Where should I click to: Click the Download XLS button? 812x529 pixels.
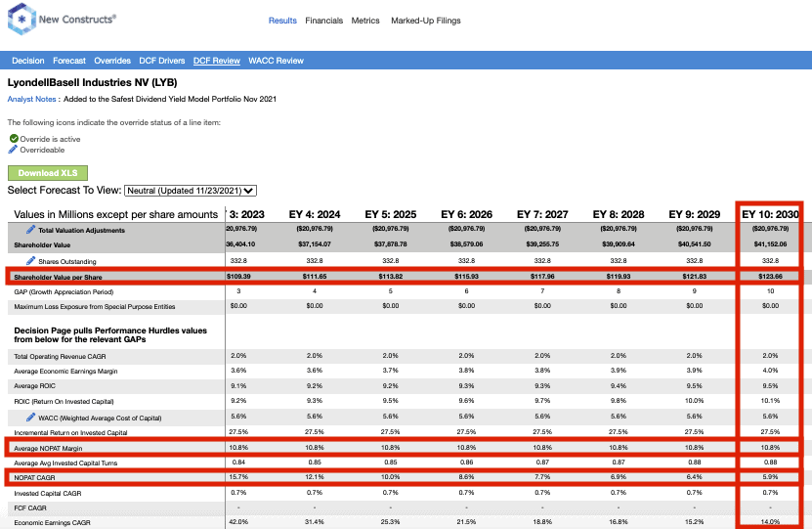coord(48,173)
